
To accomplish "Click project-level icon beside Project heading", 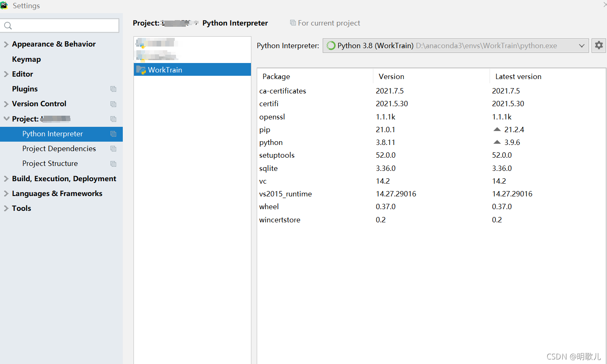I will (113, 119).
